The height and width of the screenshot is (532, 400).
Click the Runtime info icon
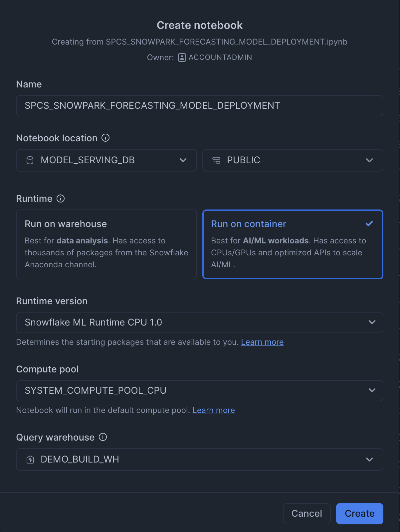click(61, 199)
